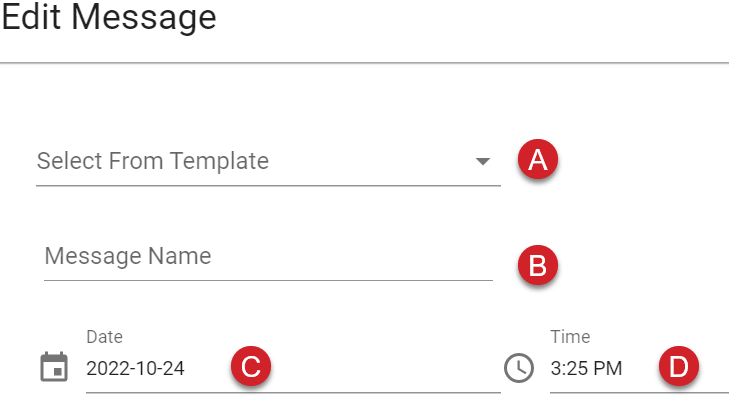
Task: Open the Select From Template combo box
Action: click(x=268, y=161)
